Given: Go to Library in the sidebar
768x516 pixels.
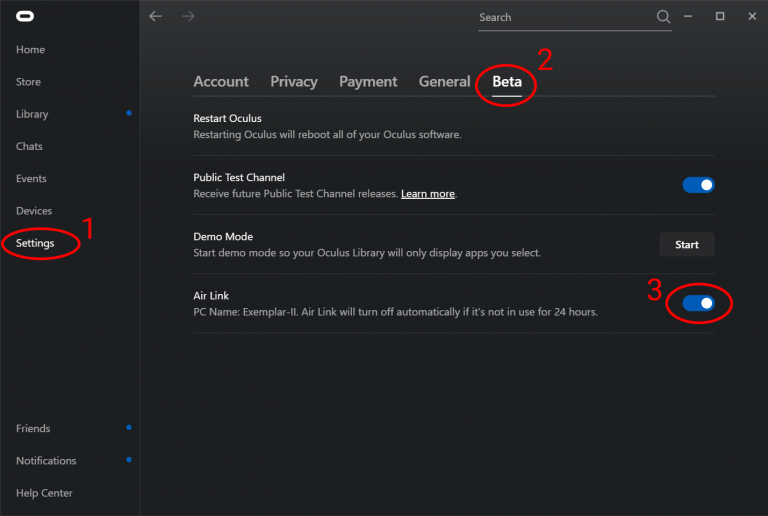Looking at the screenshot, I should click(32, 114).
